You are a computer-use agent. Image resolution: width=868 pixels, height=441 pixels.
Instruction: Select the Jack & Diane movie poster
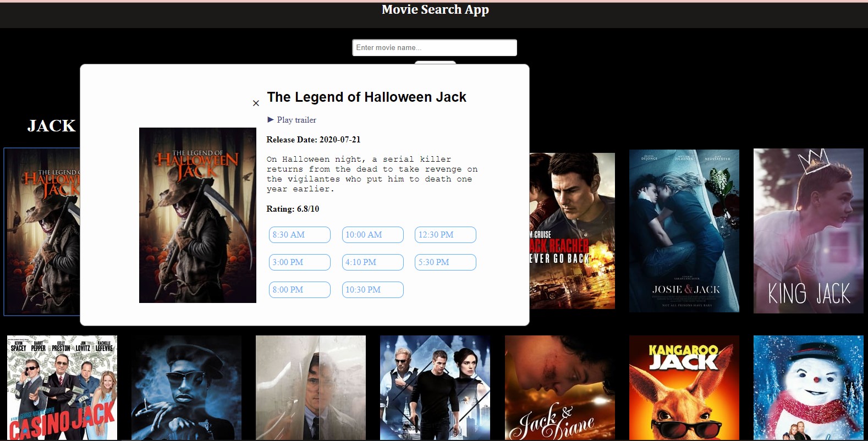tap(560, 388)
